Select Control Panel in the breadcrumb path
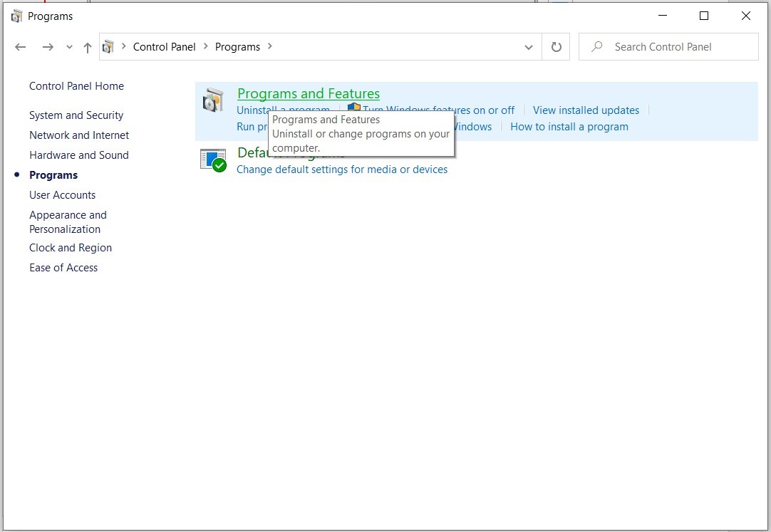Screen dimensions: 771x532 coord(165,46)
